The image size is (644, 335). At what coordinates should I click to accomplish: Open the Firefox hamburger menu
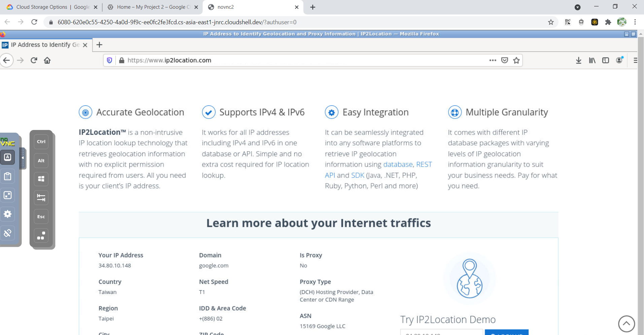[635, 60]
